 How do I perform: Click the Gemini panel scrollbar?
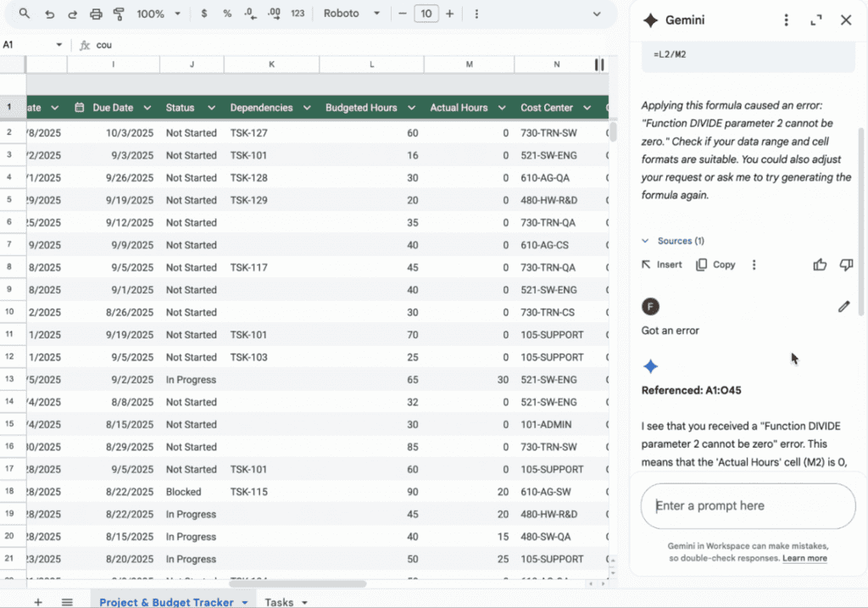[x=861, y=221]
